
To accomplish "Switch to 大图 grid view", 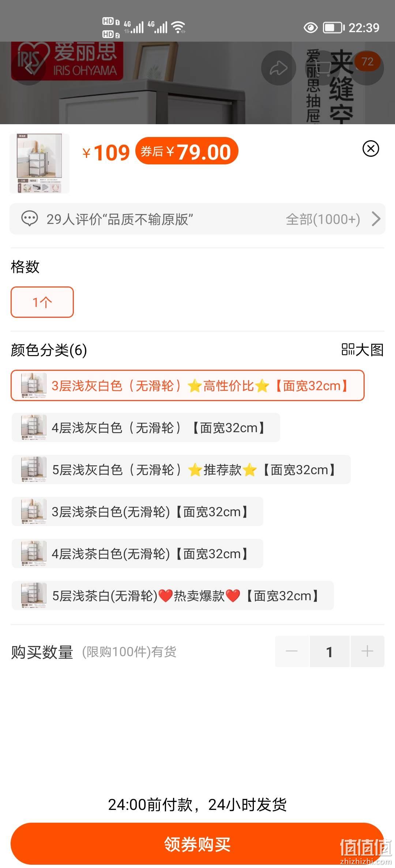I will click(x=362, y=350).
